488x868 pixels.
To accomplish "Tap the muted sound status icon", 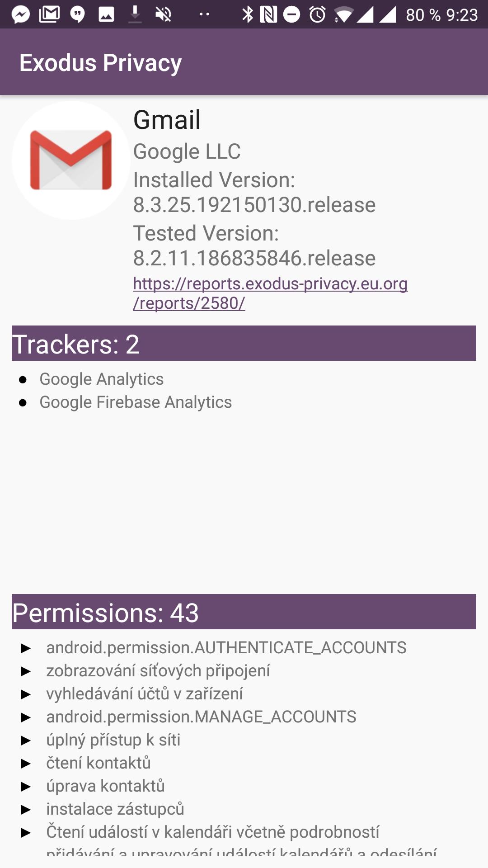I will (x=164, y=15).
